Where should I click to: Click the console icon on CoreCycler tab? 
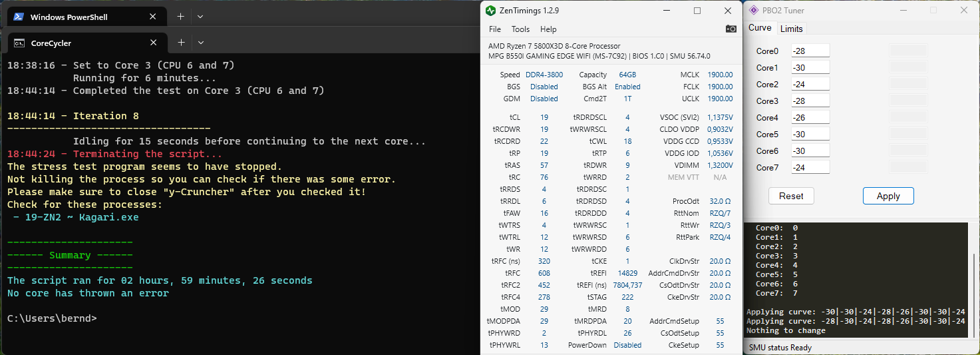(x=20, y=43)
